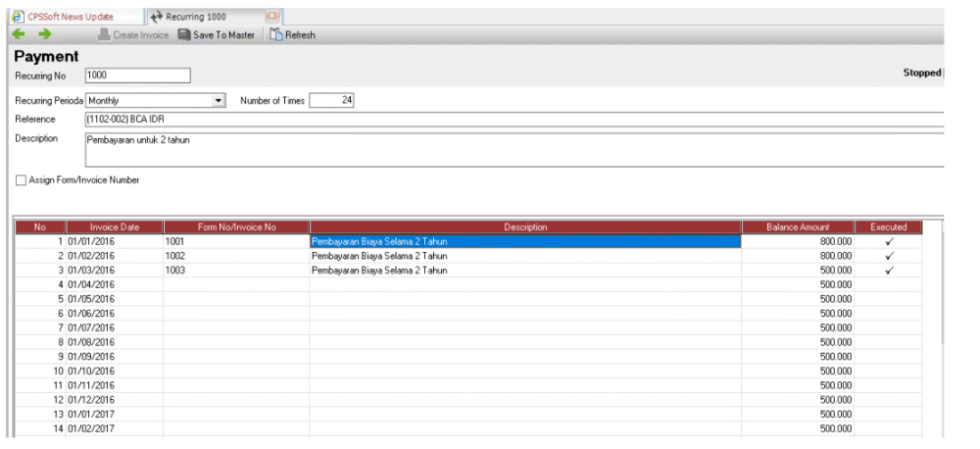Click the Create Invoice toolbar icon
Viewport: 980px width, 449px height.
pyautogui.click(x=104, y=35)
